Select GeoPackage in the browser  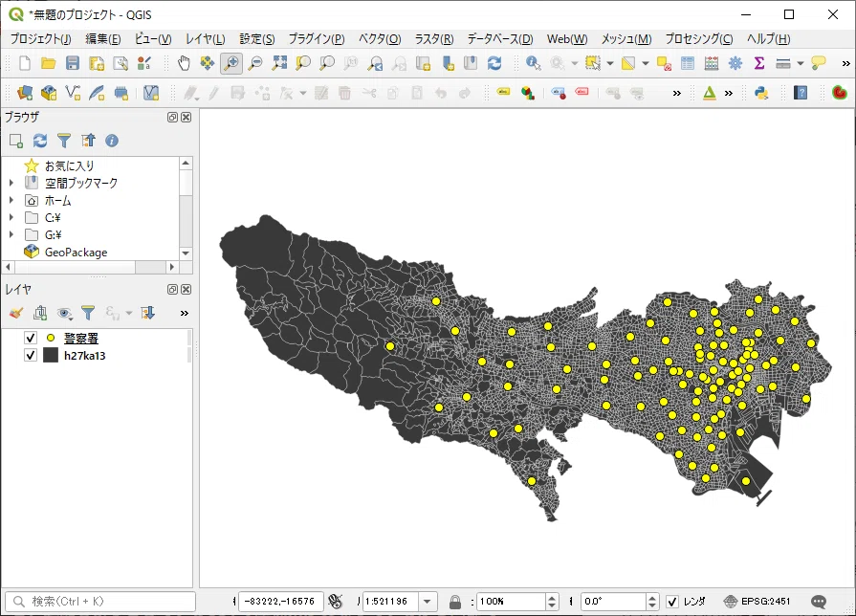point(76,253)
